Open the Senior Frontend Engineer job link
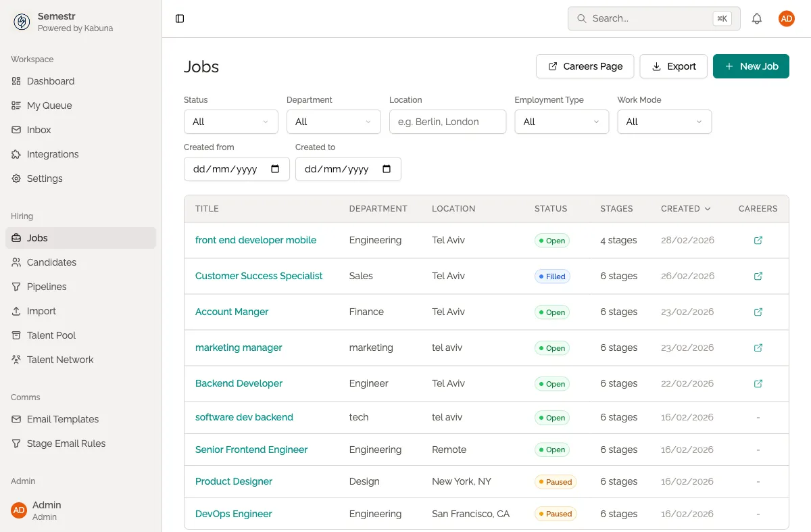 251,450
